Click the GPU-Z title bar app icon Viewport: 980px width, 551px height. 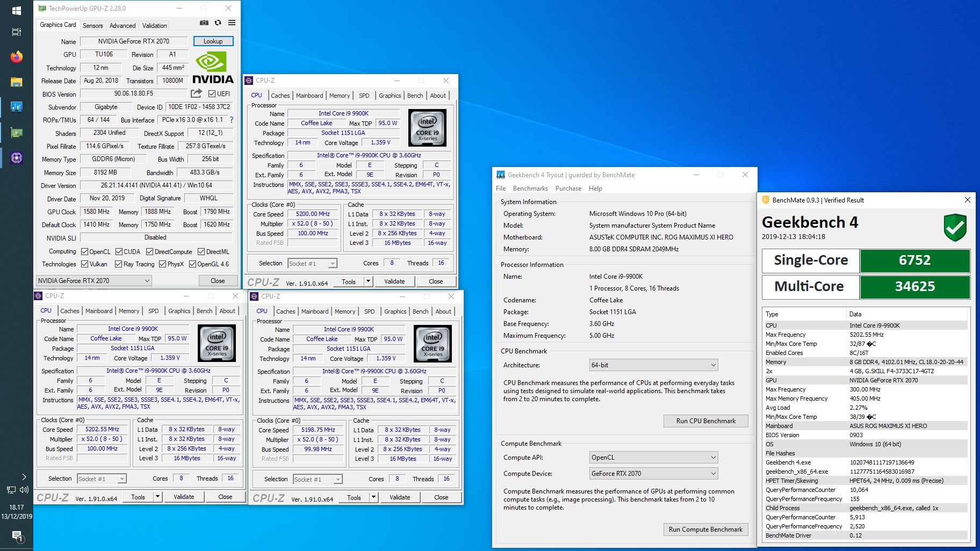point(42,8)
